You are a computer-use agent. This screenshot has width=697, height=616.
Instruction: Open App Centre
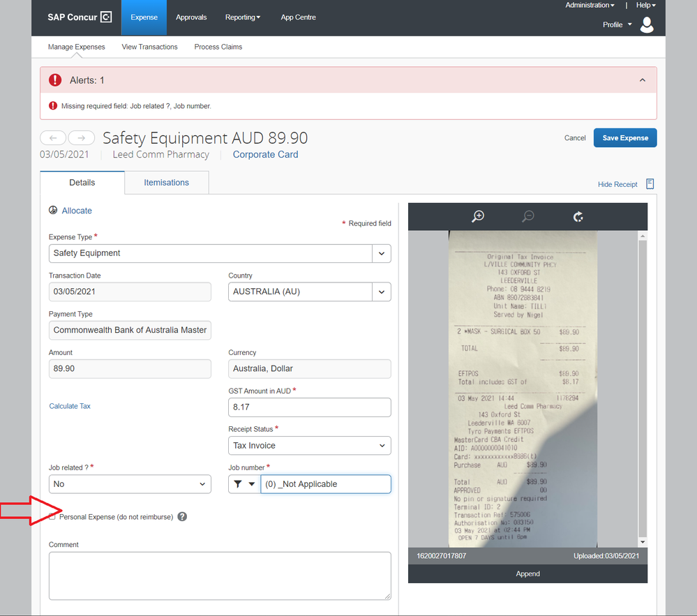pos(299,17)
